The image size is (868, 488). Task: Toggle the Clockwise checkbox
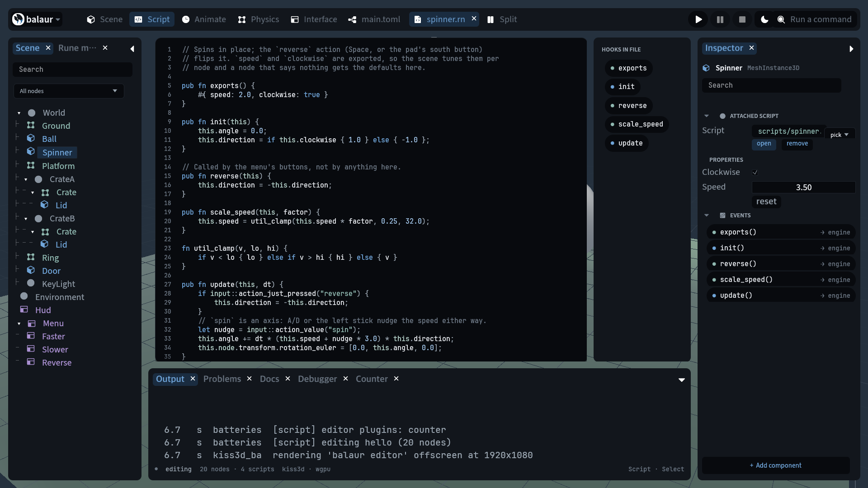755,173
